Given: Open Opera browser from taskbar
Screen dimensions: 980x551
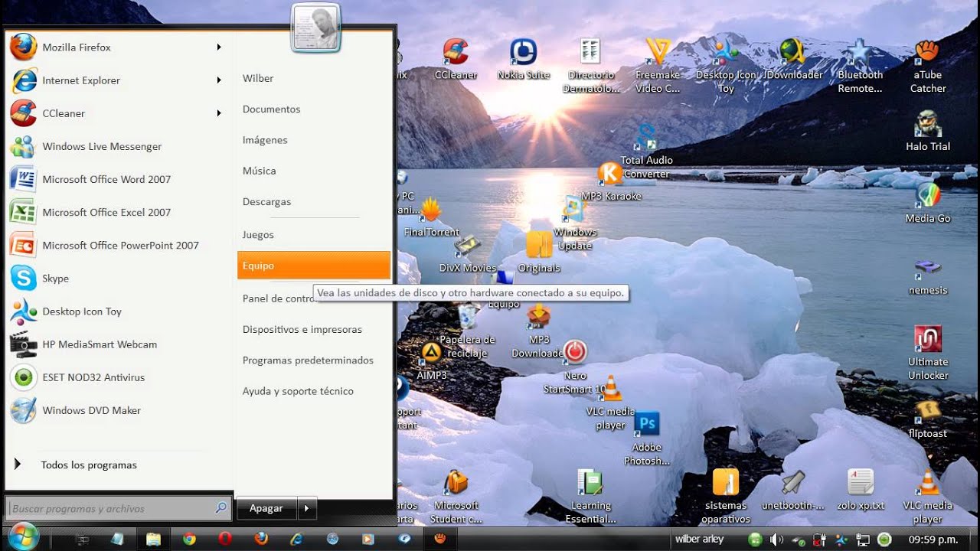Looking at the screenshot, I should (x=225, y=539).
